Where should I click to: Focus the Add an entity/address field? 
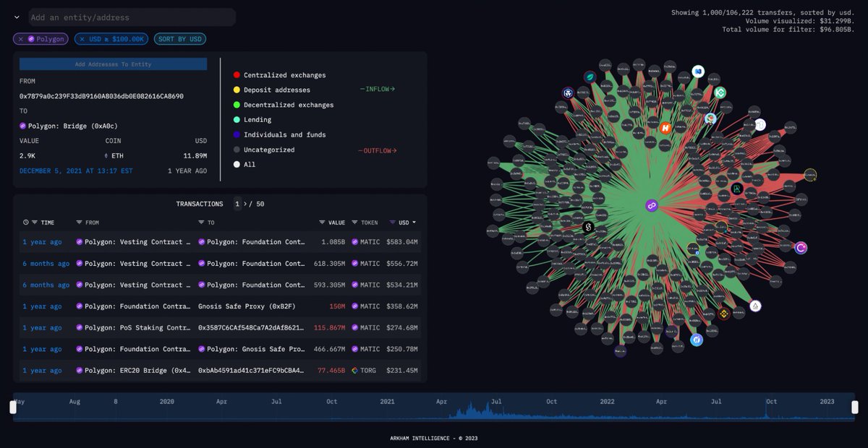click(132, 17)
